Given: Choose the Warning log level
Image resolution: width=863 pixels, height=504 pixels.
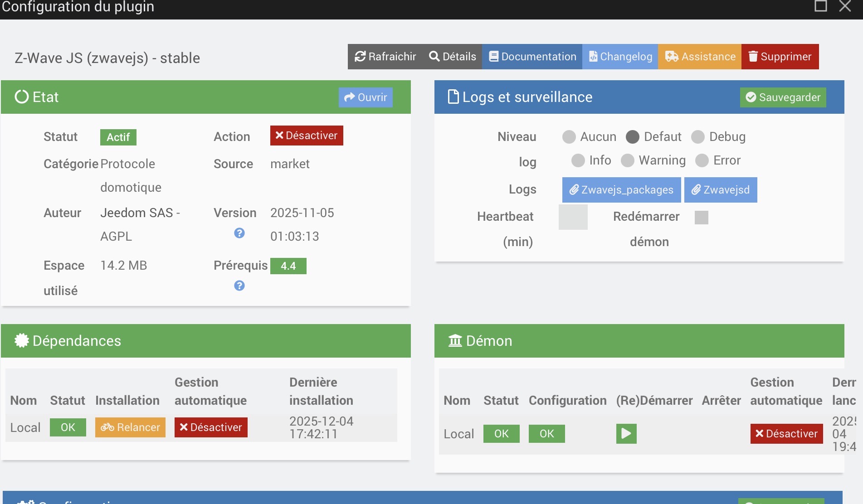Looking at the screenshot, I should (x=628, y=160).
